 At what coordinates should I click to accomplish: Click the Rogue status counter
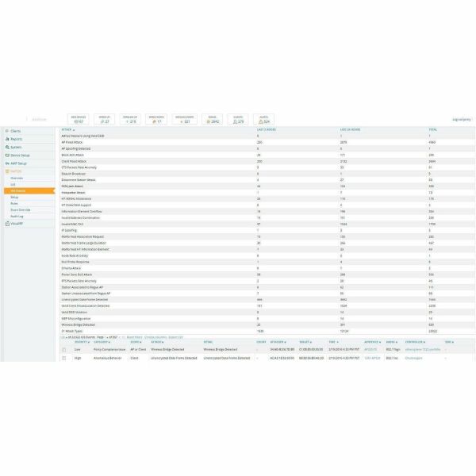[x=213, y=119]
